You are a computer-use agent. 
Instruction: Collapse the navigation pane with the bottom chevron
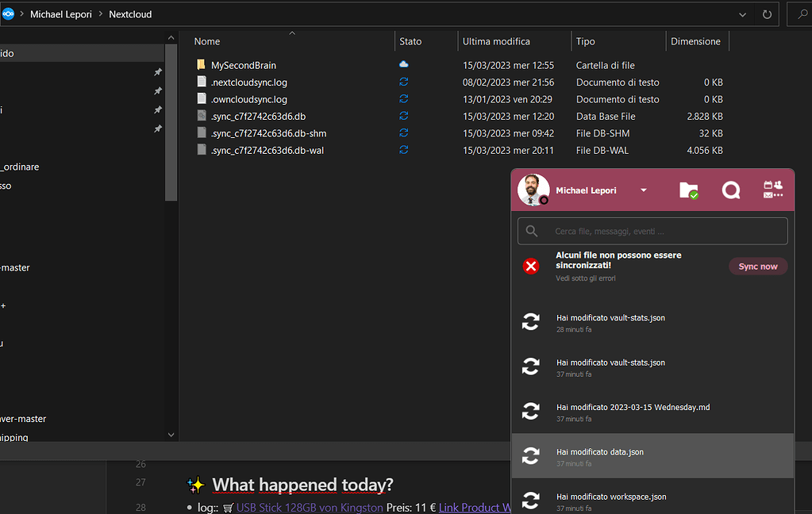(171, 434)
